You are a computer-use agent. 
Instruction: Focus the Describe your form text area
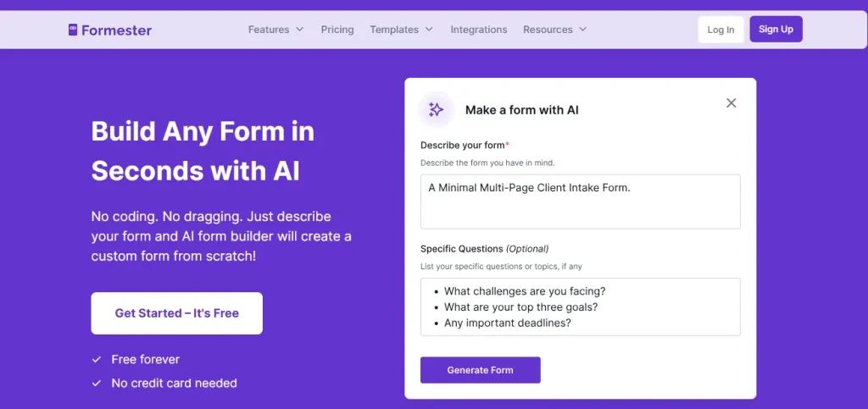tap(581, 202)
